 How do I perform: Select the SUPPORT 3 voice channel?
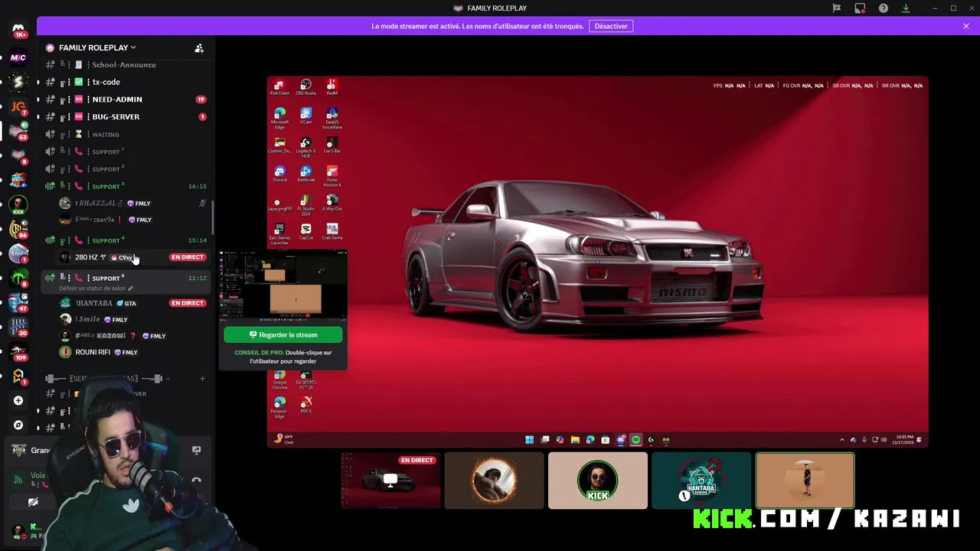pos(126,186)
